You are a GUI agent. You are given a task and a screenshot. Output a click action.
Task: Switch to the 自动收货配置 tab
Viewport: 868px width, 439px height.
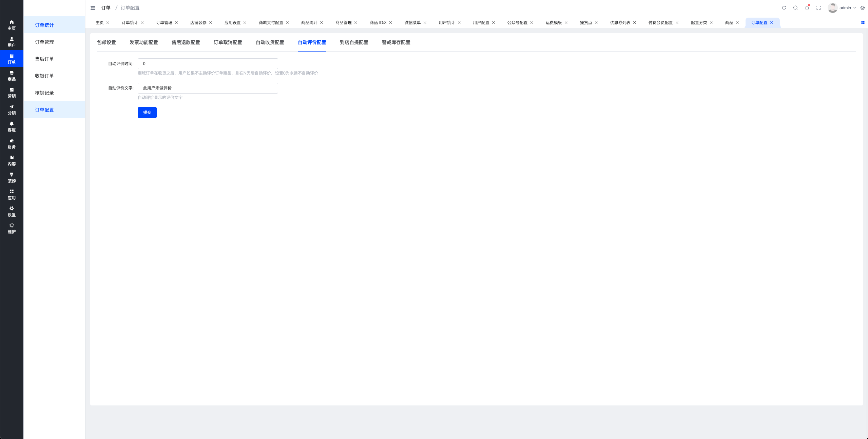pyautogui.click(x=270, y=42)
